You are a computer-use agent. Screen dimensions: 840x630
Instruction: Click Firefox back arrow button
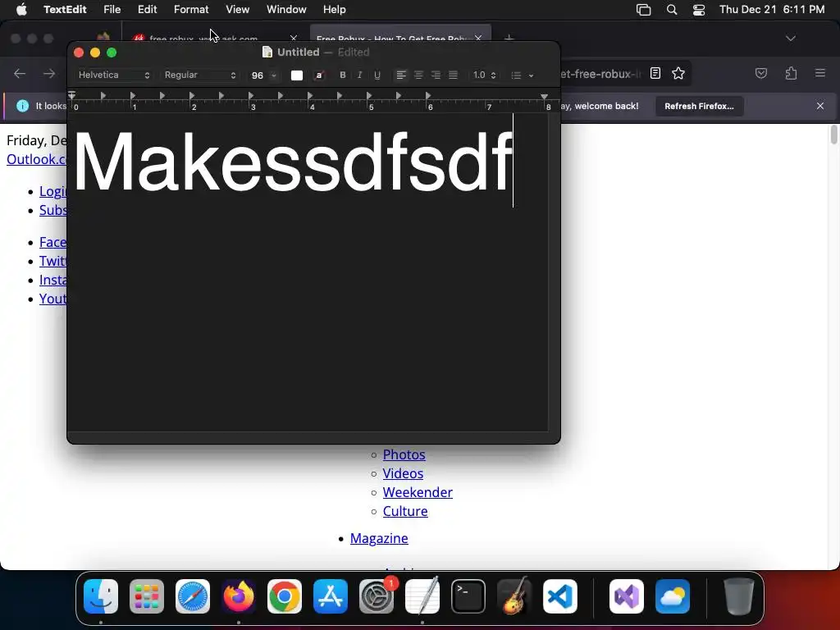tap(20, 73)
